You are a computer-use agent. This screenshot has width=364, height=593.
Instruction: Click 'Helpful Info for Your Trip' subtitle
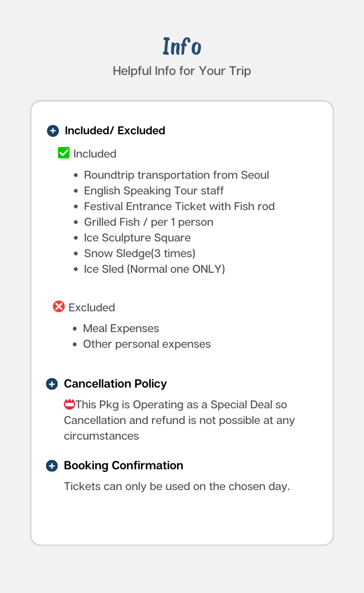pos(182,71)
